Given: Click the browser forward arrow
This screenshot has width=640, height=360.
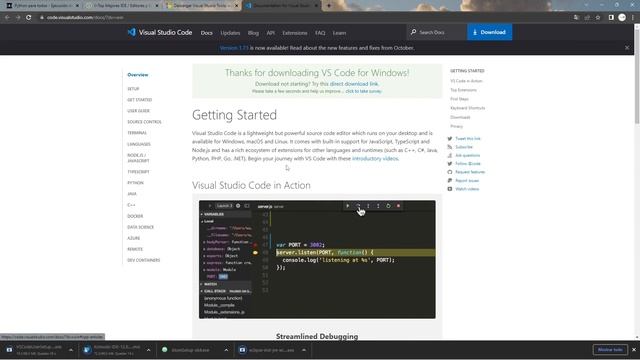Looking at the screenshot, I should click(x=18, y=18).
